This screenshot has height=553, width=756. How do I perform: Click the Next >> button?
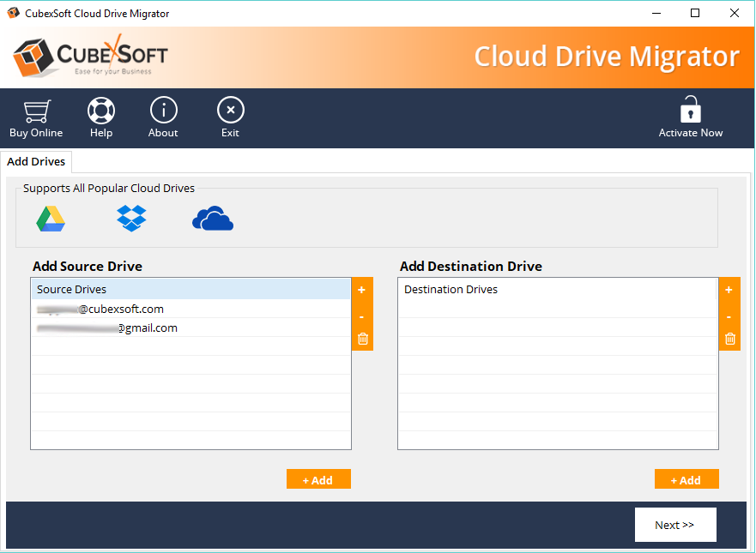[674, 525]
